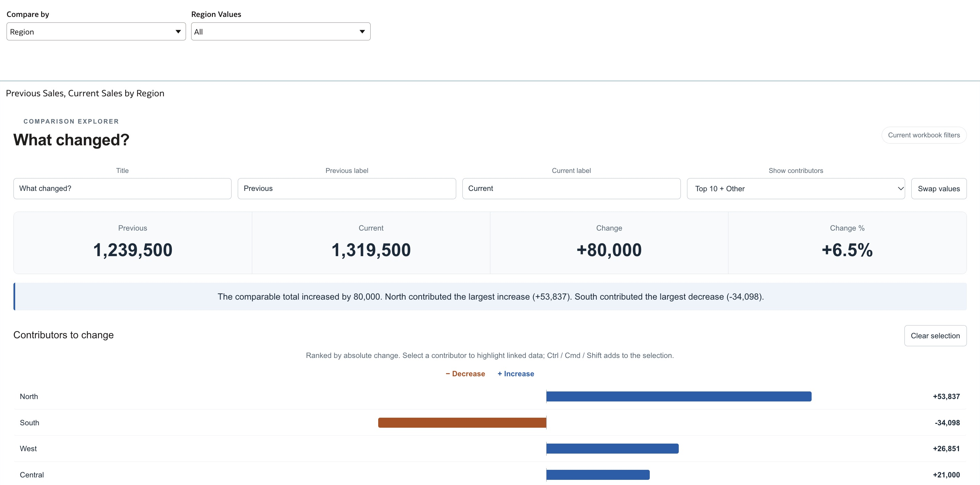Click the -34,098 value in South row
The width and height of the screenshot is (980, 485).
coord(947,423)
